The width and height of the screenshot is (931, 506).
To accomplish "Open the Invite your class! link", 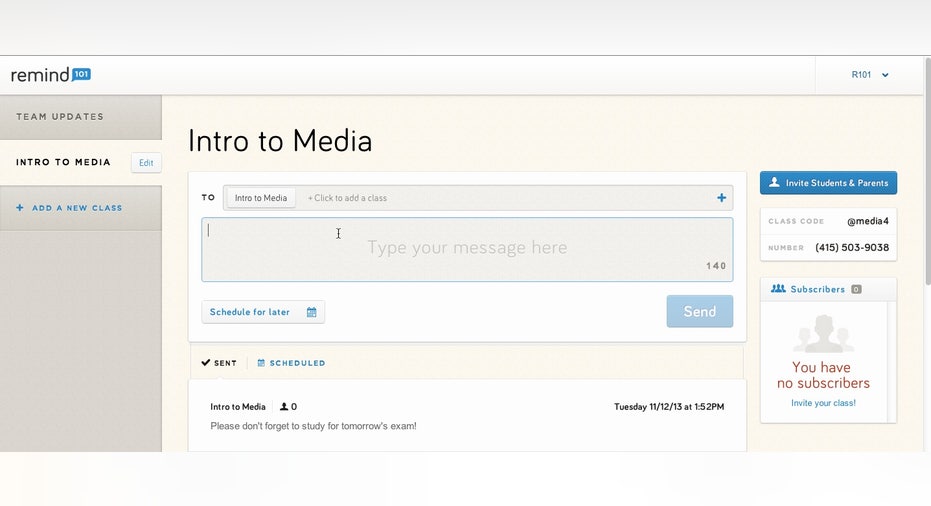I will click(823, 403).
